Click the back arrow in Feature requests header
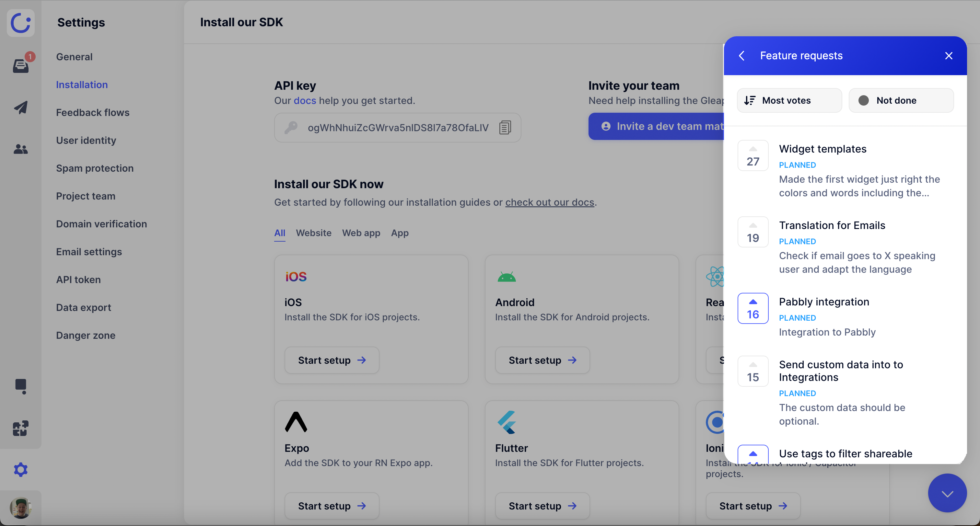Screen dimensions: 980x526 click(741, 55)
